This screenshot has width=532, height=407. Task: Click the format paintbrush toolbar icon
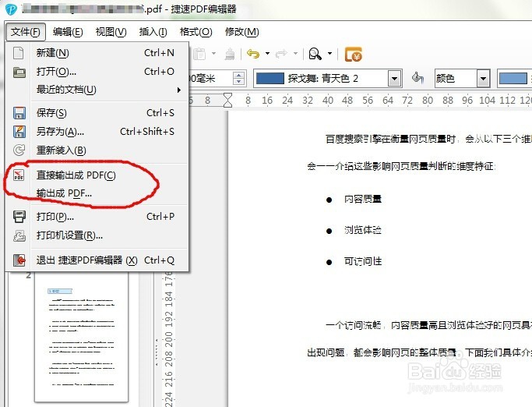click(x=230, y=54)
